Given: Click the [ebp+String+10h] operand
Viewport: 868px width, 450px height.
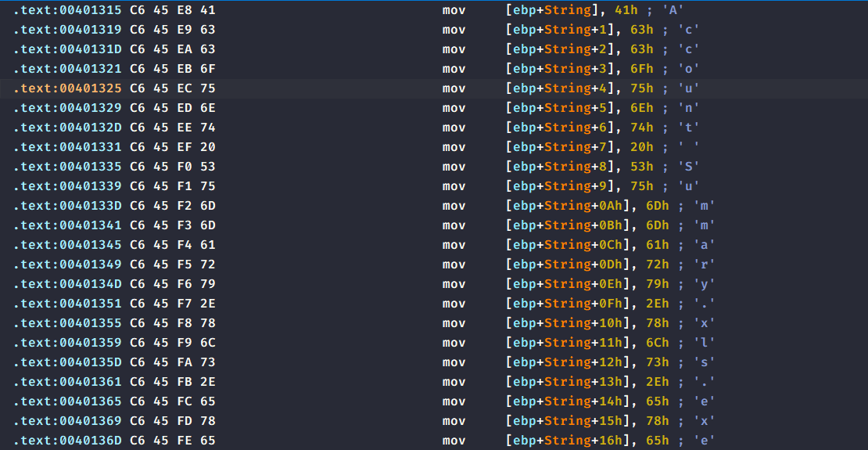Looking at the screenshot, I should pos(572,323).
